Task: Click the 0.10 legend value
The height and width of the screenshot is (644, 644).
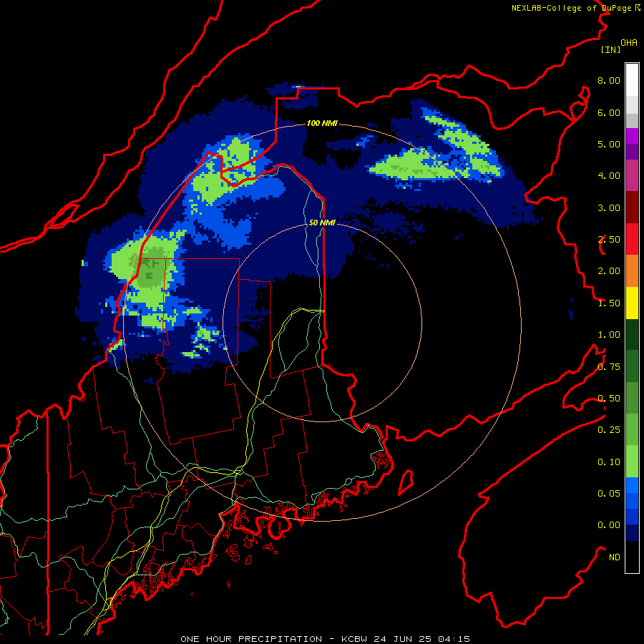Action: point(609,462)
